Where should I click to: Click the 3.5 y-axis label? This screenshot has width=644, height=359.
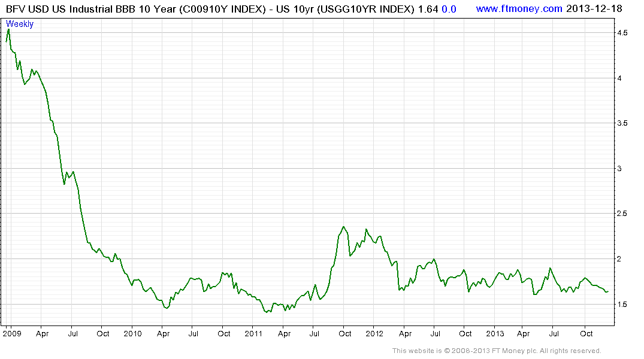622,123
